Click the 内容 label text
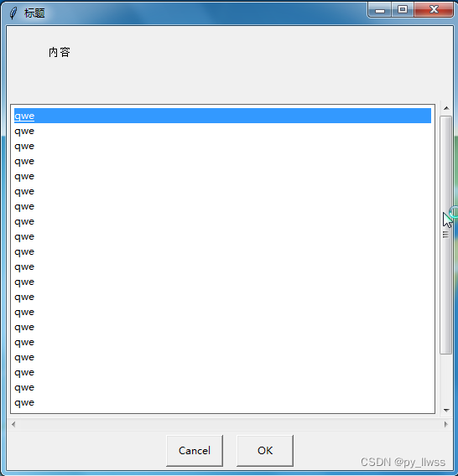458x476 pixels. pos(60,52)
